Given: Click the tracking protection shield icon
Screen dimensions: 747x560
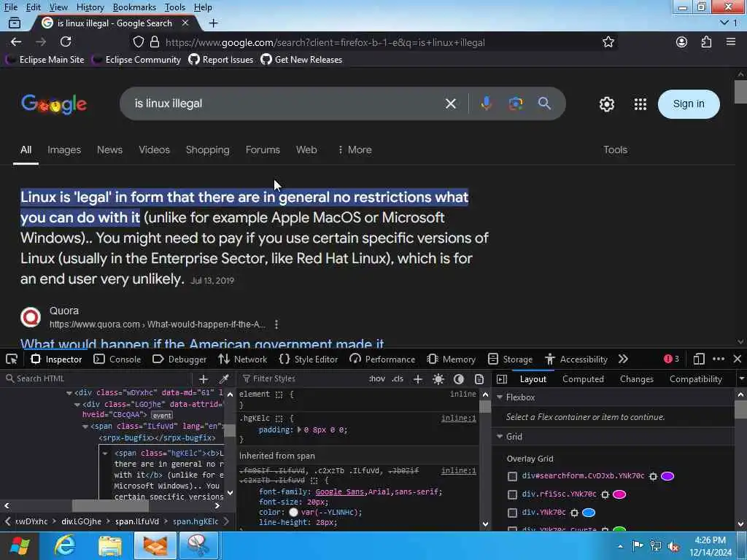Looking at the screenshot, I should point(138,42).
